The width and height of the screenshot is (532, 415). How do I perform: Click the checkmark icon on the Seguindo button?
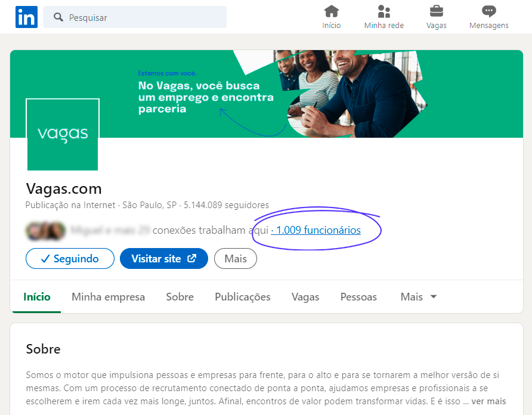45,259
